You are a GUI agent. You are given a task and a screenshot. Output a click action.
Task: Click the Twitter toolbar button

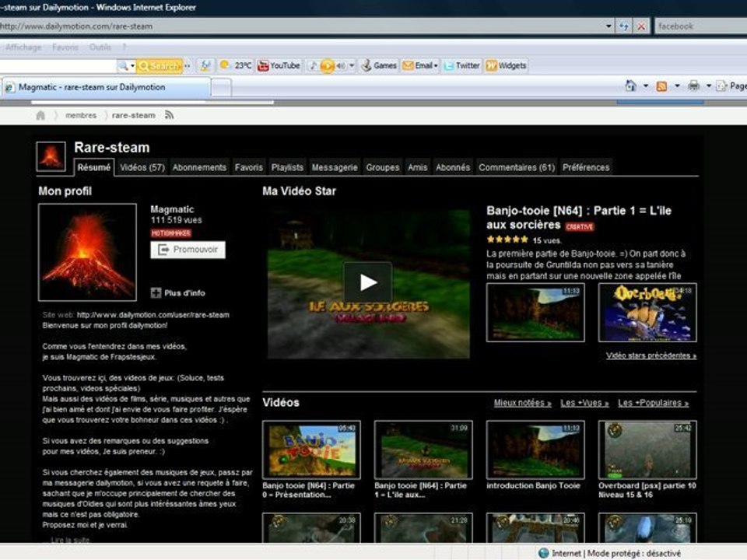coord(461,65)
